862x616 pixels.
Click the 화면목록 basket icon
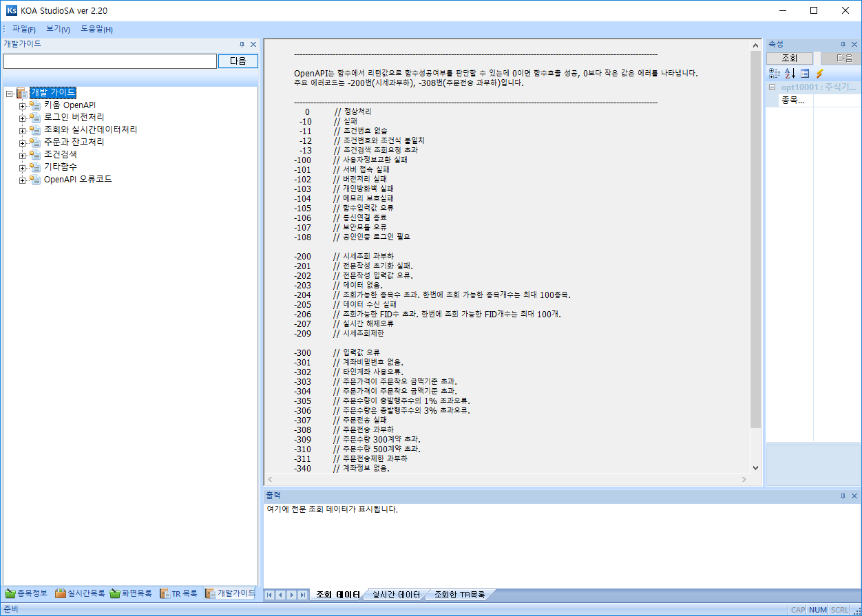point(114,594)
